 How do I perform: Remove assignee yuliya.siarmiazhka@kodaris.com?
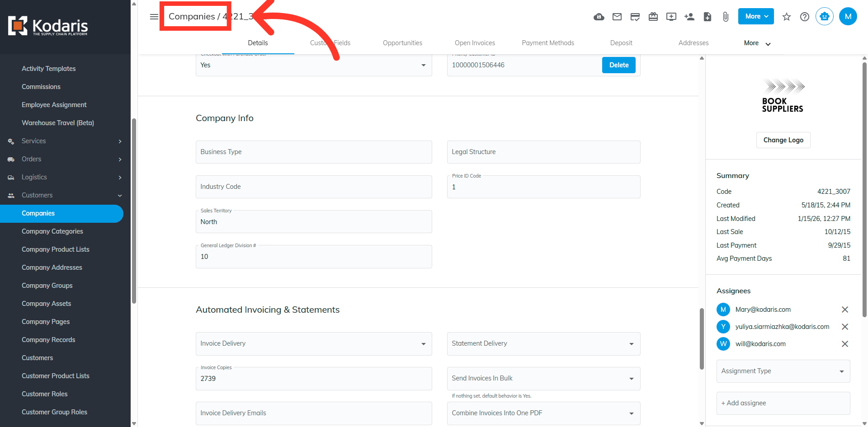pyautogui.click(x=844, y=327)
